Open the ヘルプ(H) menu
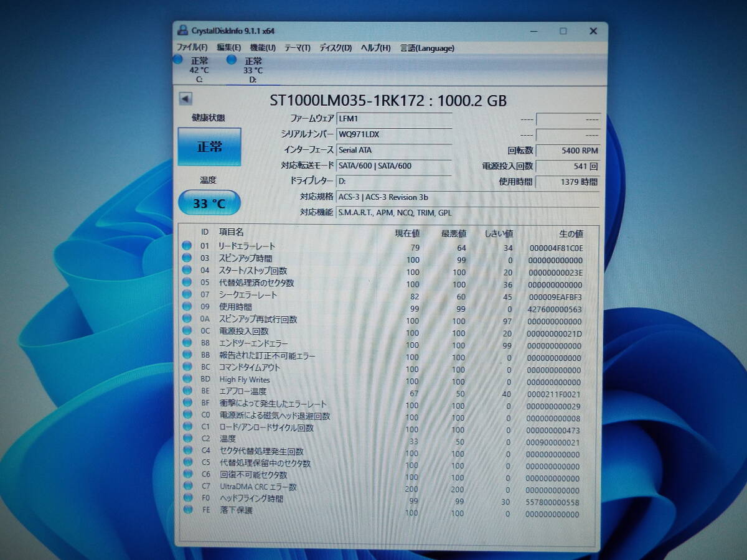 tap(376, 48)
